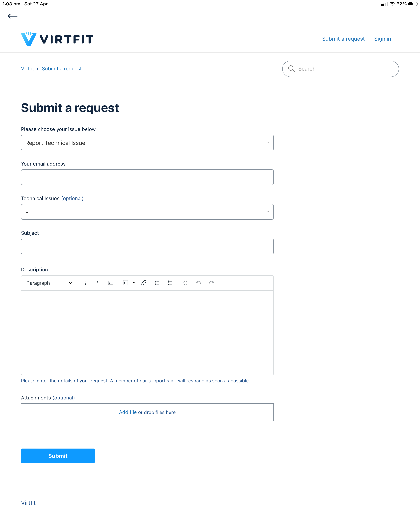Insert a bulleted list
This screenshot has height=519, width=420.
tap(157, 283)
